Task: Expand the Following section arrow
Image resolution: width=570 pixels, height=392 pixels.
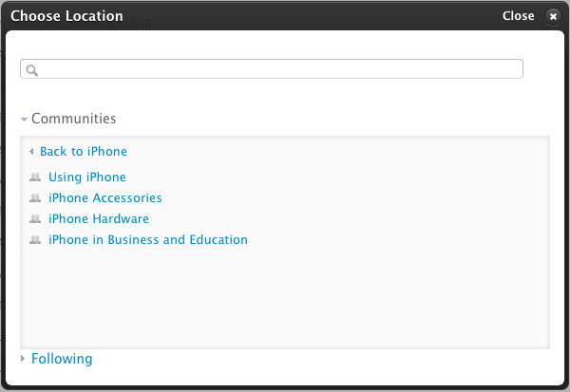Action: (24, 359)
